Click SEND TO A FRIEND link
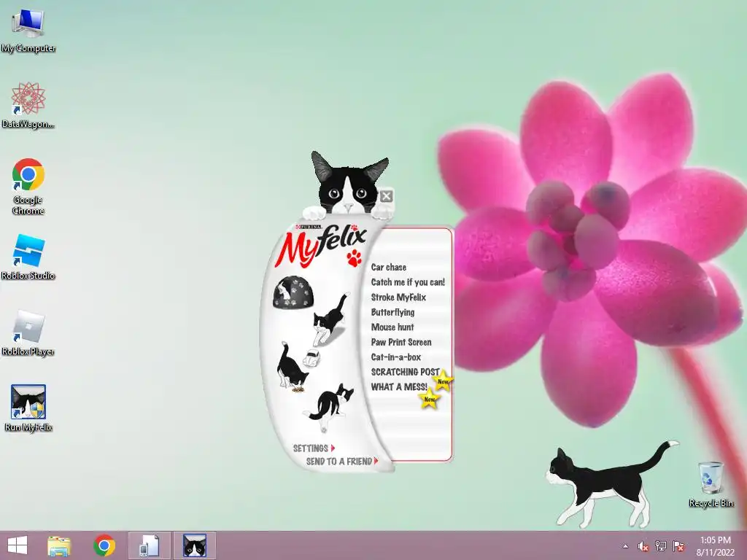This screenshot has height=560, width=747. [341, 462]
